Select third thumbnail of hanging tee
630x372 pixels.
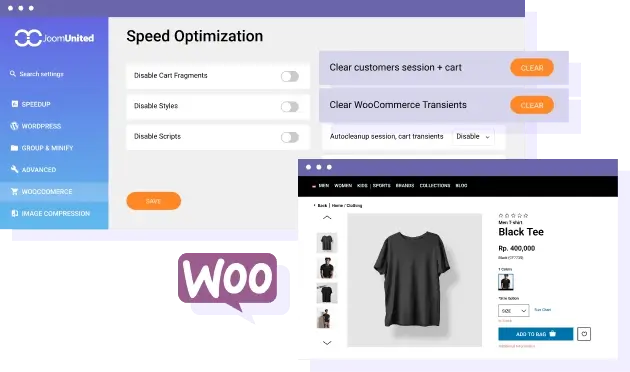click(327, 293)
